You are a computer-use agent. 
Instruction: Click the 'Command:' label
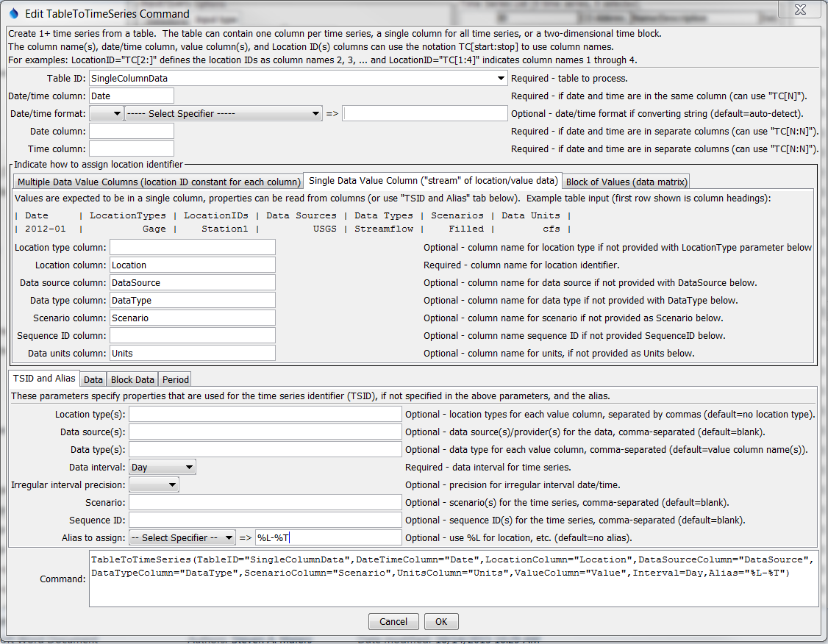[x=63, y=579]
